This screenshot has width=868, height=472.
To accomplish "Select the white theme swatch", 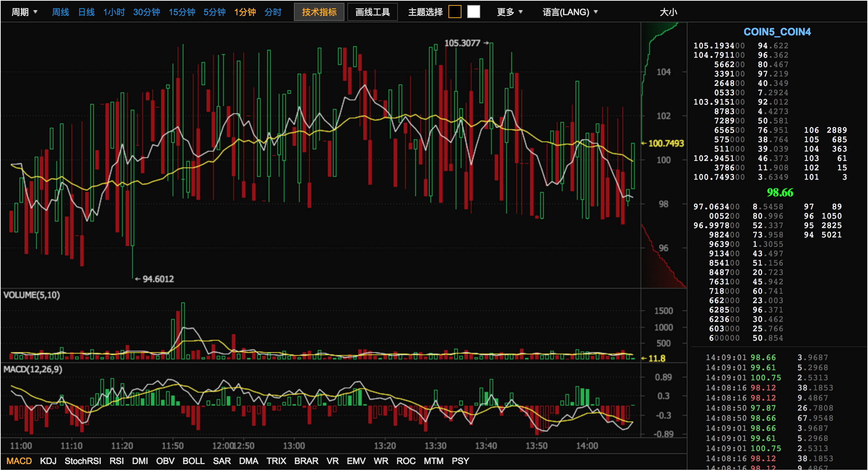I will (473, 12).
